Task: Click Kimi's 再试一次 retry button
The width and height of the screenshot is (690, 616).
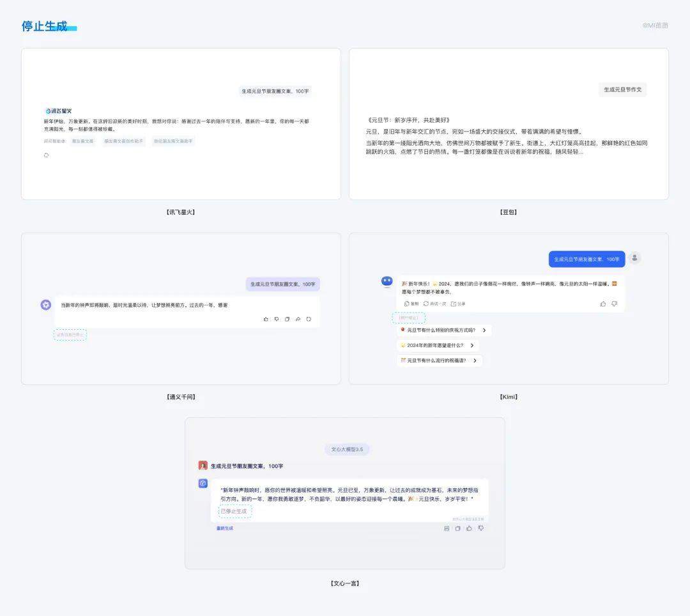Action: 435,304
